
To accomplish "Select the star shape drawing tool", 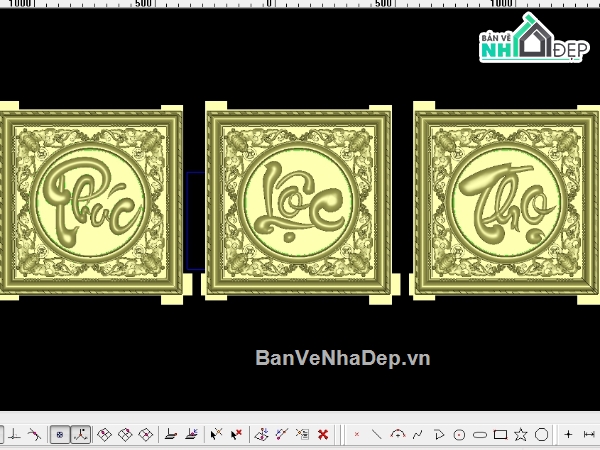I will [x=521, y=435].
